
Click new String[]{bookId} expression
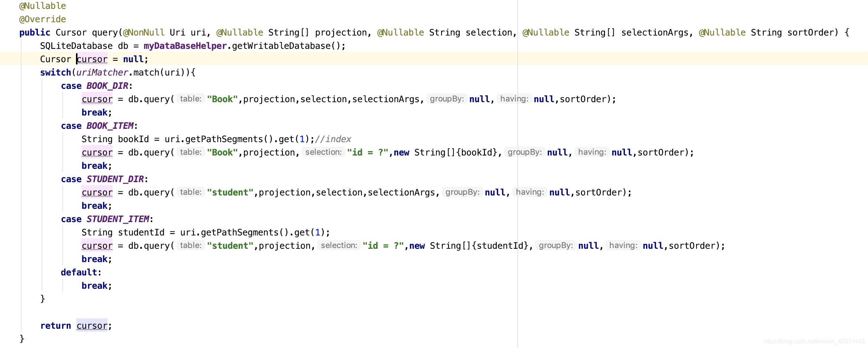pos(445,153)
